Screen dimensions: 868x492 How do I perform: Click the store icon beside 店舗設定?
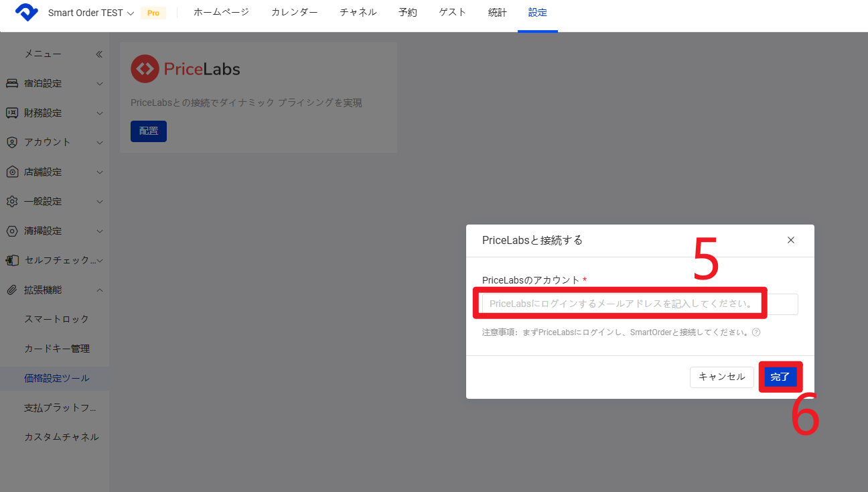point(12,172)
